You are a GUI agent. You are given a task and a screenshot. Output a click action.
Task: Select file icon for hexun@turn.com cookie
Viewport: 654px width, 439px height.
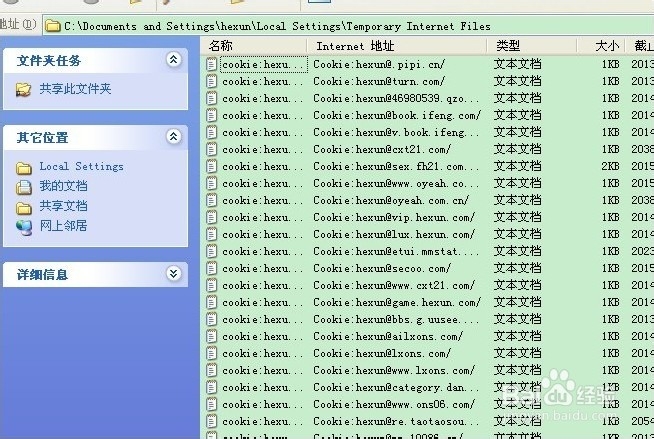pos(212,81)
